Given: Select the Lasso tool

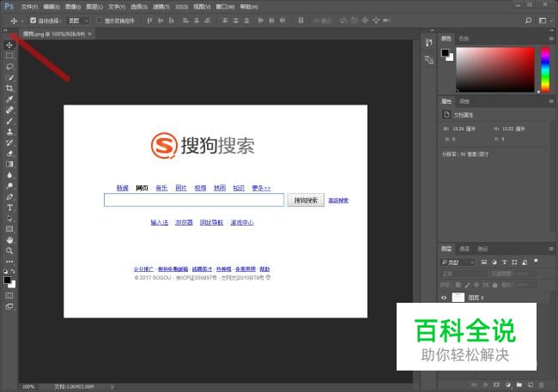Looking at the screenshot, I should tap(9, 67).
